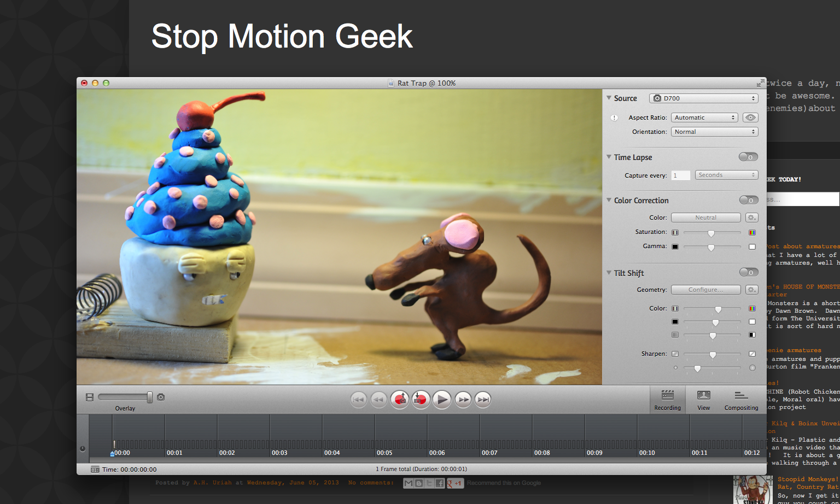840x504 pixels.
Task: Click the Overlay opacity slider handle
Action: point(150,397)
